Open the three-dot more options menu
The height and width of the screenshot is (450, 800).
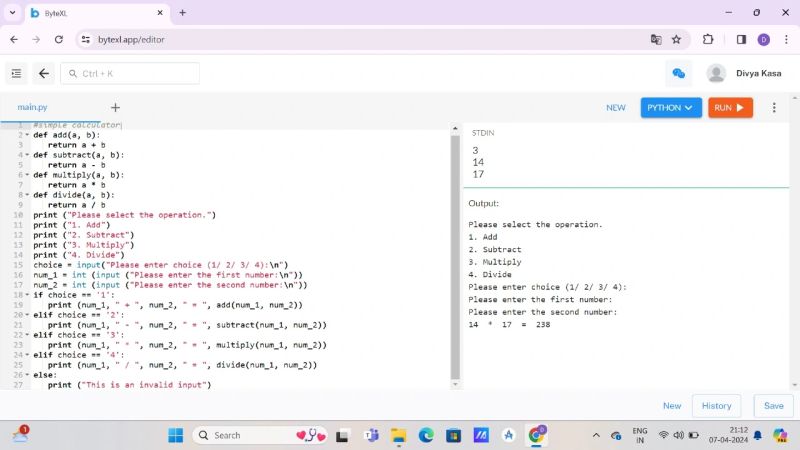point(773,107)
